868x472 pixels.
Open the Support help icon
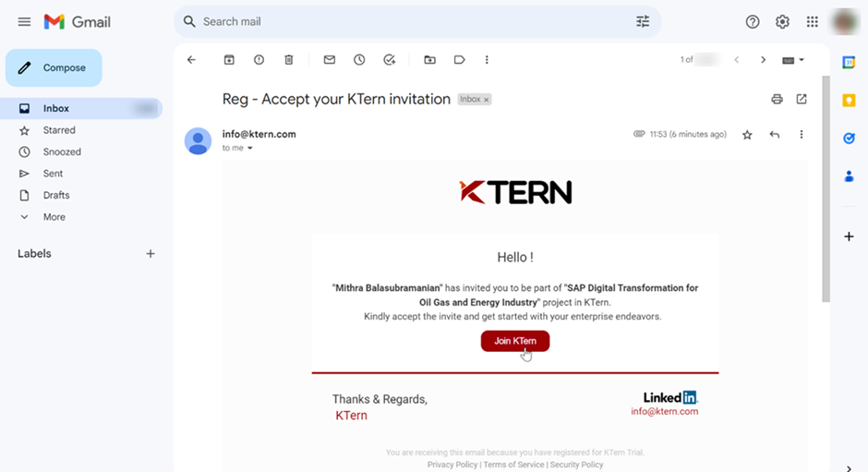752,21
